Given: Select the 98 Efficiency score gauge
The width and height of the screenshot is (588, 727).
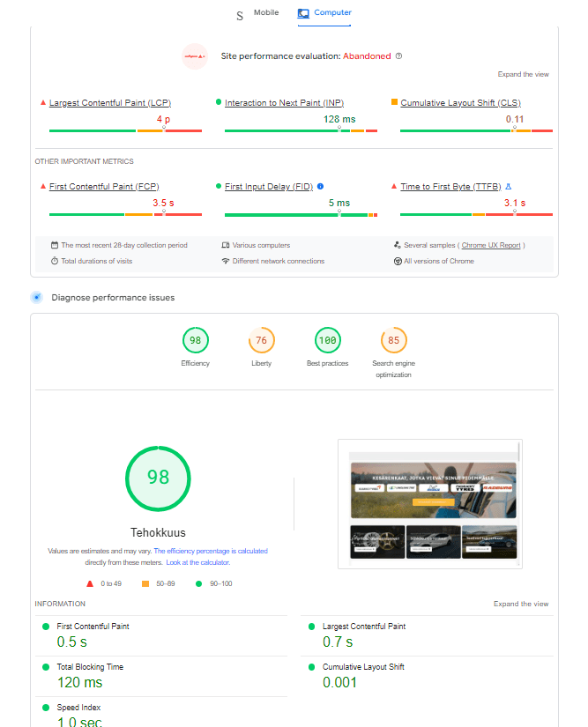Looking at the screenshot, I should (x=195, y=340).
